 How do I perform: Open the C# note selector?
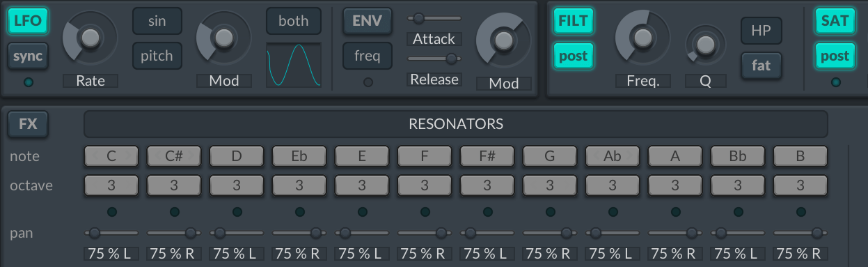[x=174, y=157]
